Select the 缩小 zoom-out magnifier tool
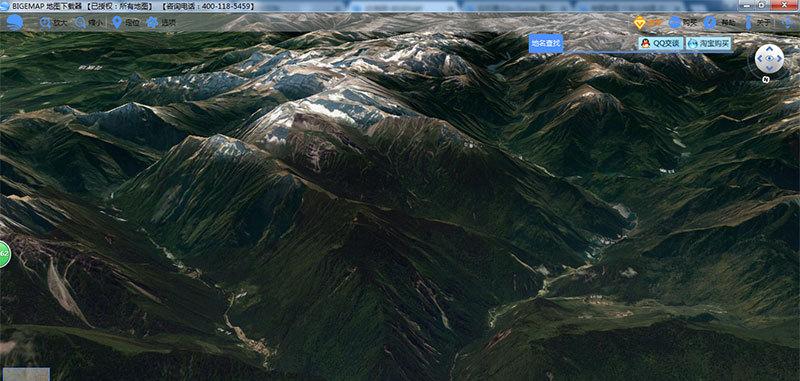The width and height of the screenshot is (800, 381). [89, 23]
